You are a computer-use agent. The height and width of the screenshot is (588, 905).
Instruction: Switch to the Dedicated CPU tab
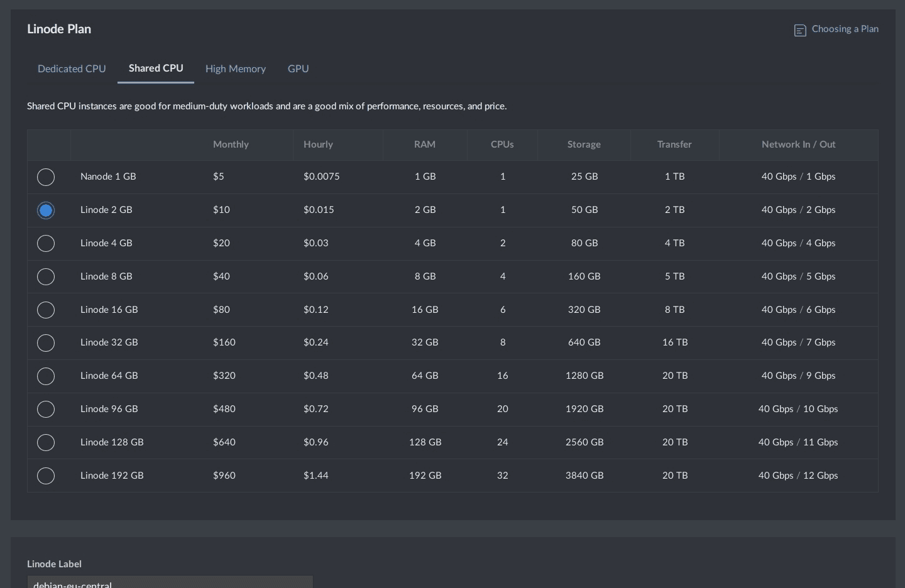point(72,69)
